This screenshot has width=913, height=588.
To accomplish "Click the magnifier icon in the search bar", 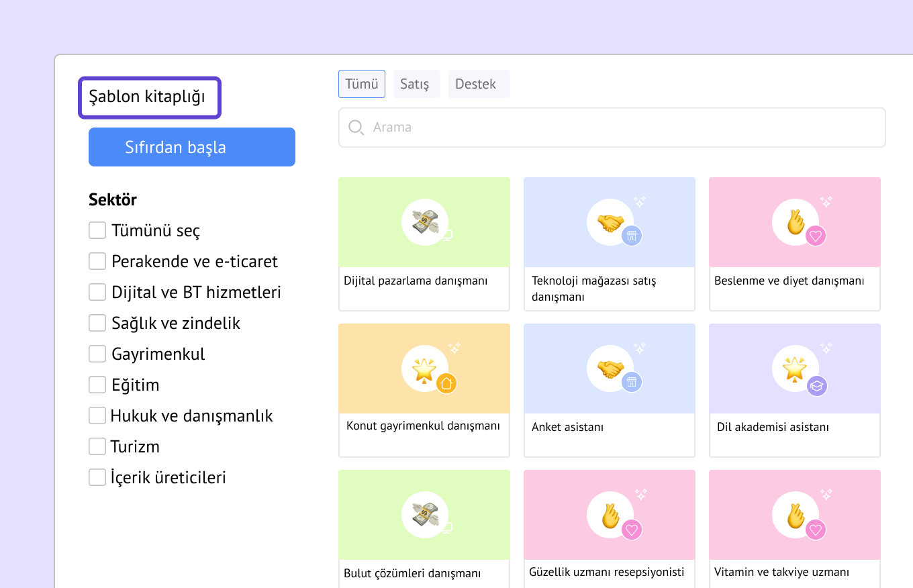I will point(356,128).
